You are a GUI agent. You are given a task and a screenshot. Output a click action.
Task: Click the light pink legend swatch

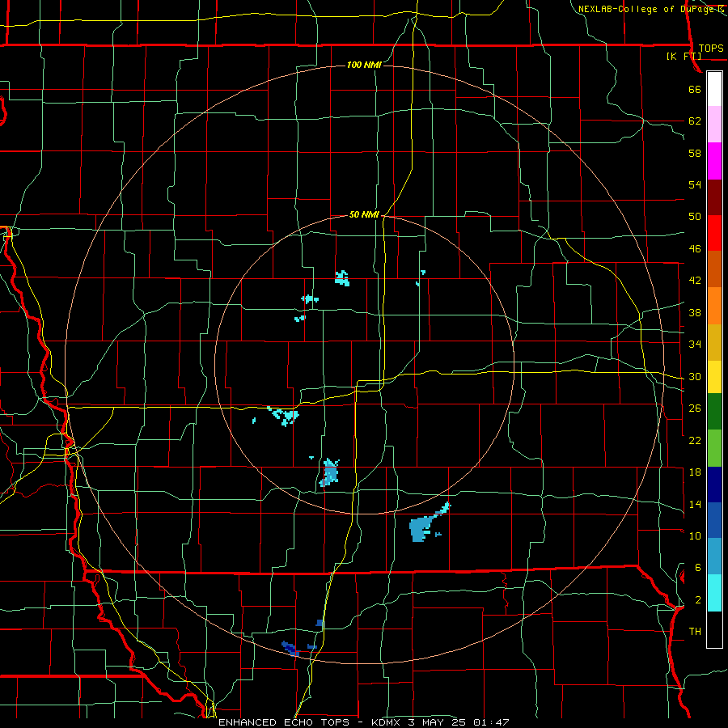714,125
